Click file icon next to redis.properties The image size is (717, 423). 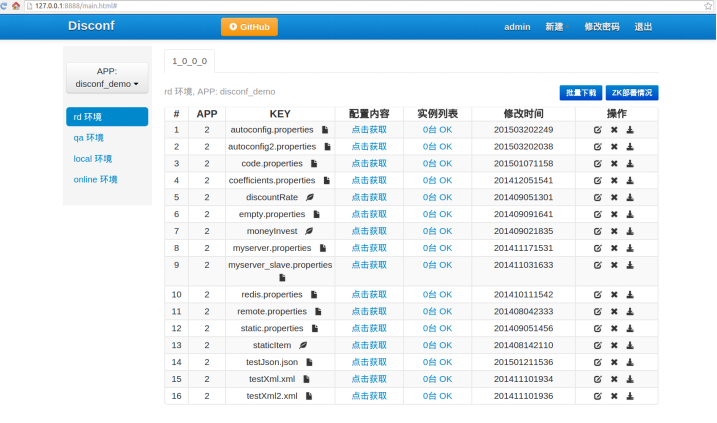[x=313, y=295]
